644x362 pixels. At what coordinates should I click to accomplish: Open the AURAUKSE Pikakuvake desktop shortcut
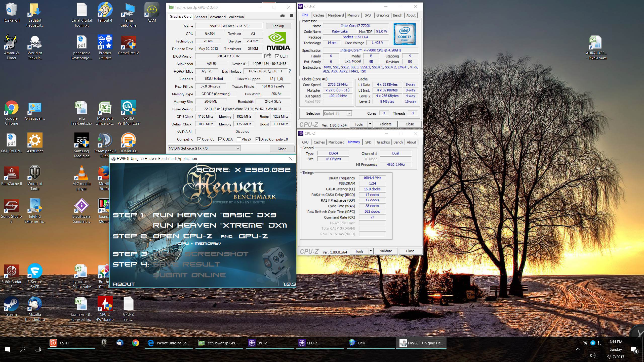[x=596, y=48]
